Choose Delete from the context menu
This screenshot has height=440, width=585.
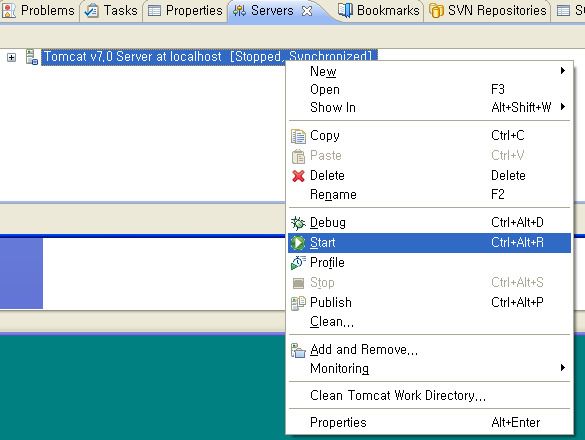pyautogui.click(x=429, y=175)
